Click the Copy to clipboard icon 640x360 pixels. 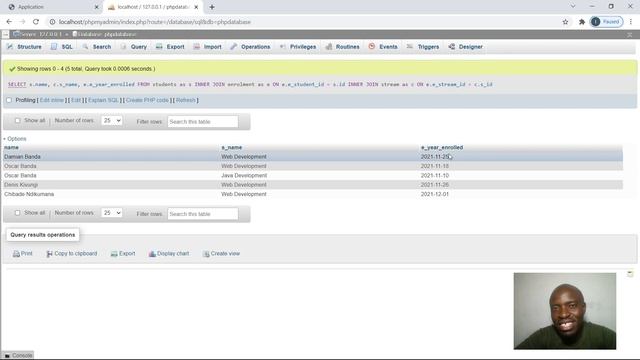[x=49, y=254]
